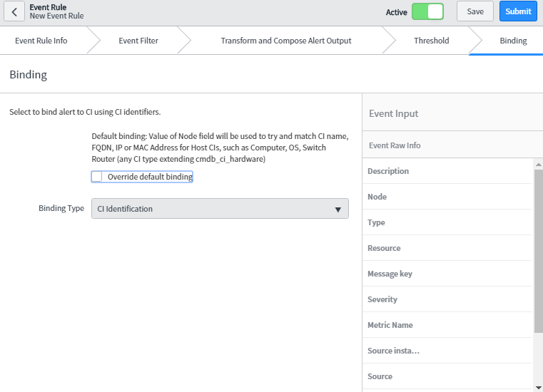Click the Event Raw Info header
The height and width of the screenshot is (392, 543).
click(x=395, y=145)
